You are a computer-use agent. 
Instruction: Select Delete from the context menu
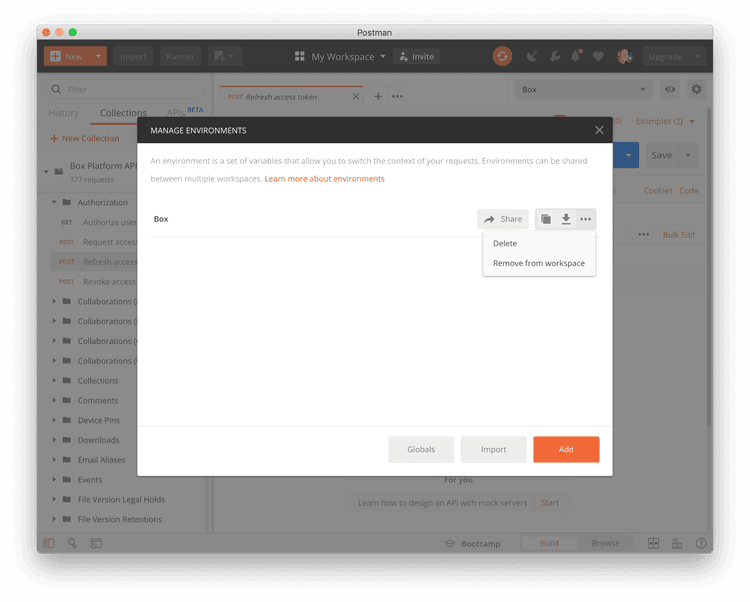539,243
